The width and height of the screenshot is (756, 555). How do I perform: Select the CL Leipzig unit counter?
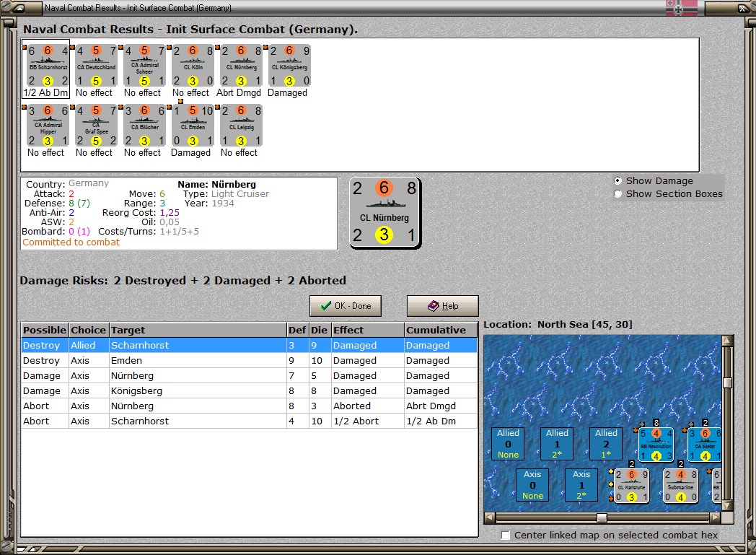point(241,126)
